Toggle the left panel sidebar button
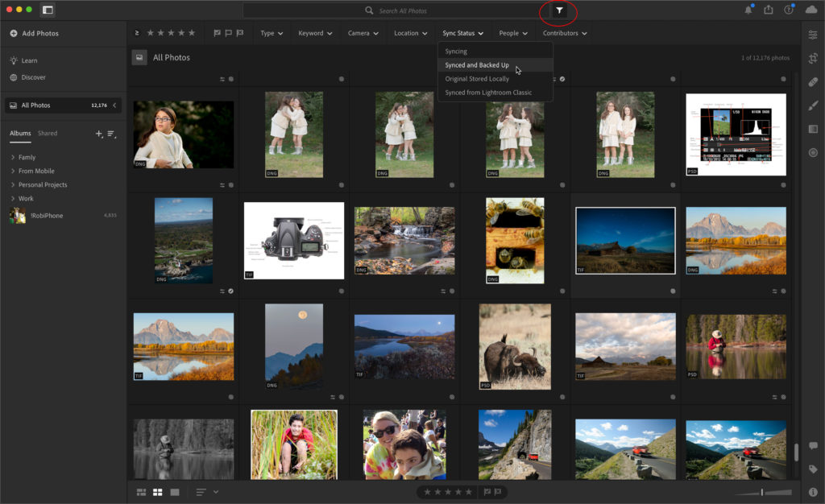Screen dimensions: 825x504 coord(48,10)
